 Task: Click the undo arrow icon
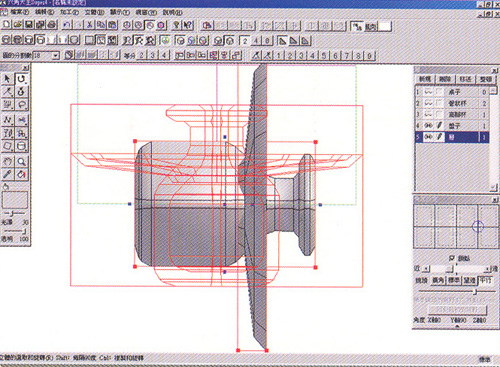(67, 25)
